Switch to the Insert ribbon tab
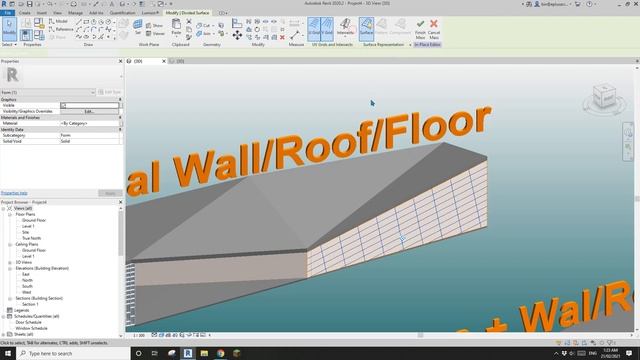This screenshot has width=640, height=360. pos(42,13)
